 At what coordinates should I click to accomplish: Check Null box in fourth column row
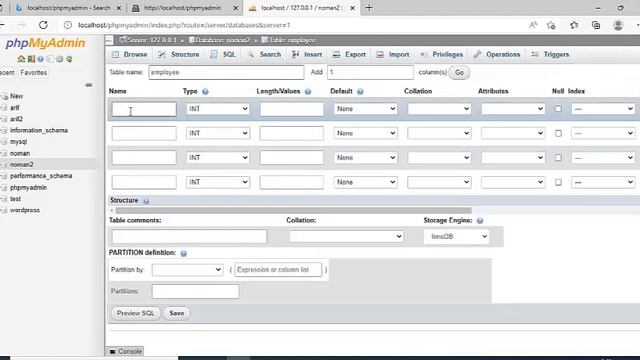pos(558,182)
